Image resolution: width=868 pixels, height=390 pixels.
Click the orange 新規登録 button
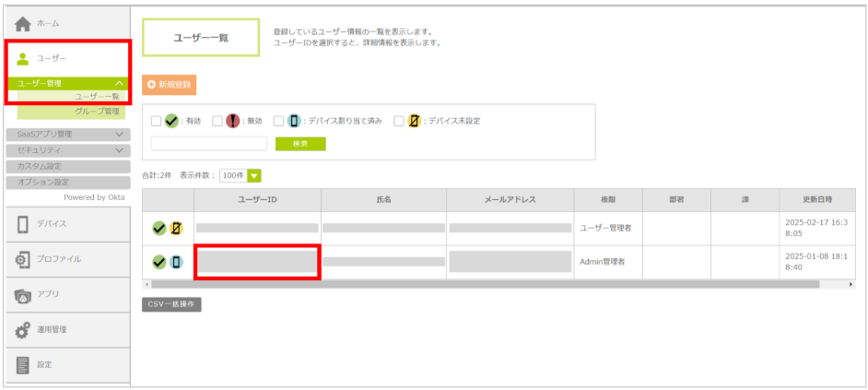click(170, 85)
